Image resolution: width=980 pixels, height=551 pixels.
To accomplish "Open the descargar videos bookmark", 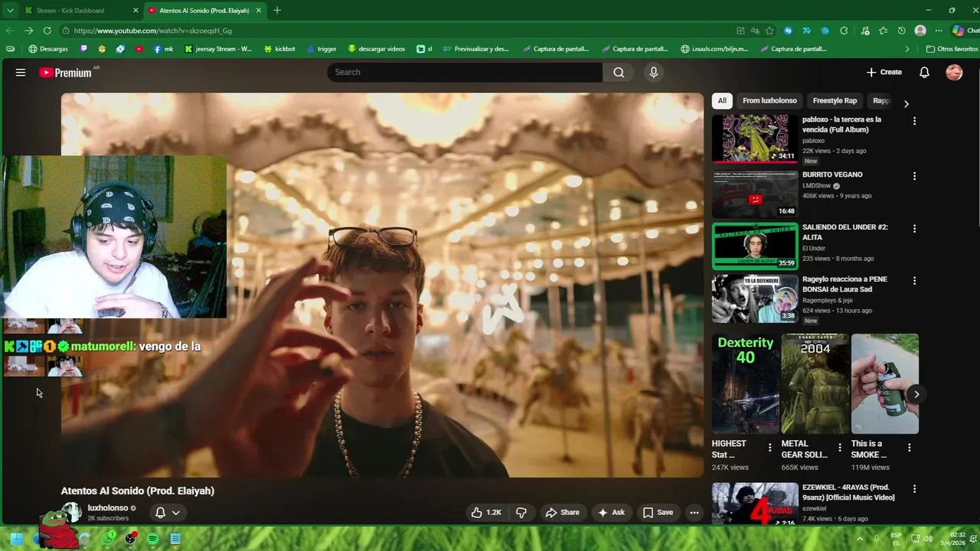I will 376,49.
